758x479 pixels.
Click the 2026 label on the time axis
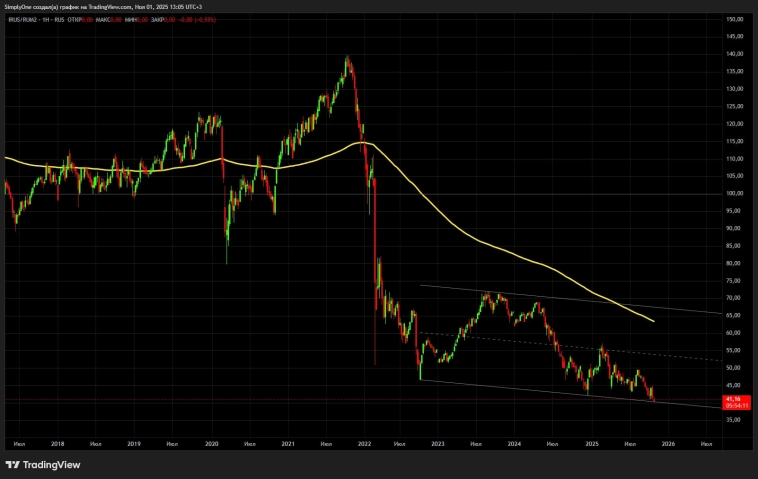click(668, 444)
